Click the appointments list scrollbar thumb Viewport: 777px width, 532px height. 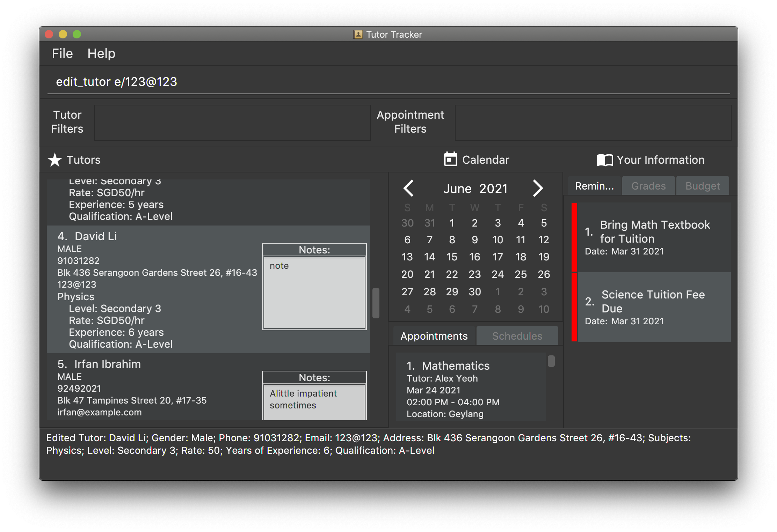click(551, 361)
